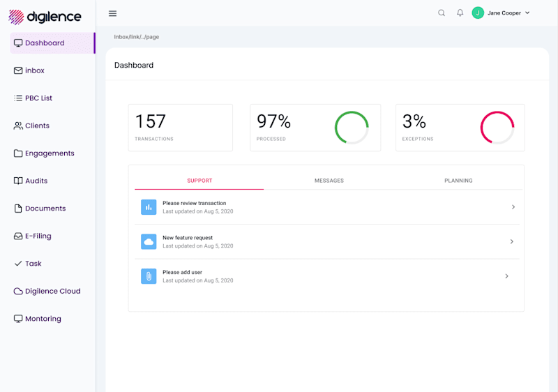Click the green Processed progress ring
Image resolution: width=558 pixels, height=392 pixels.
tap(352, 128)
